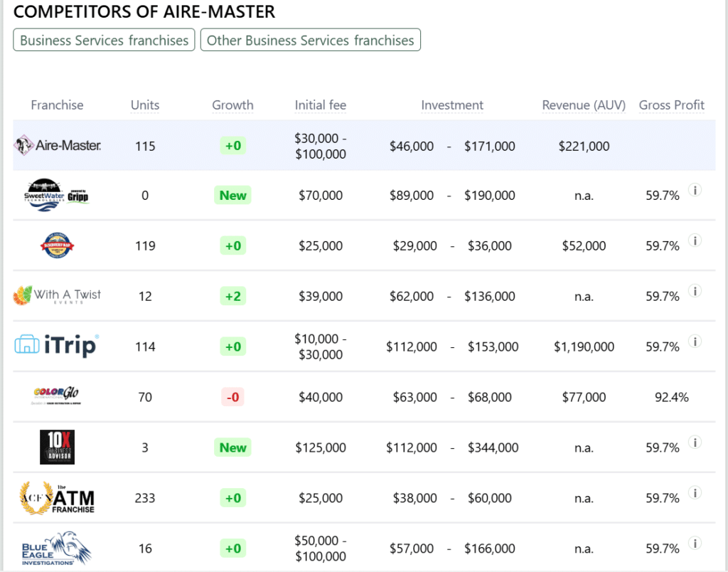Select the $190,000 investment value
The width and height of the screenshot is (728, 572).
pyautogui.click(x=489, y=195)
